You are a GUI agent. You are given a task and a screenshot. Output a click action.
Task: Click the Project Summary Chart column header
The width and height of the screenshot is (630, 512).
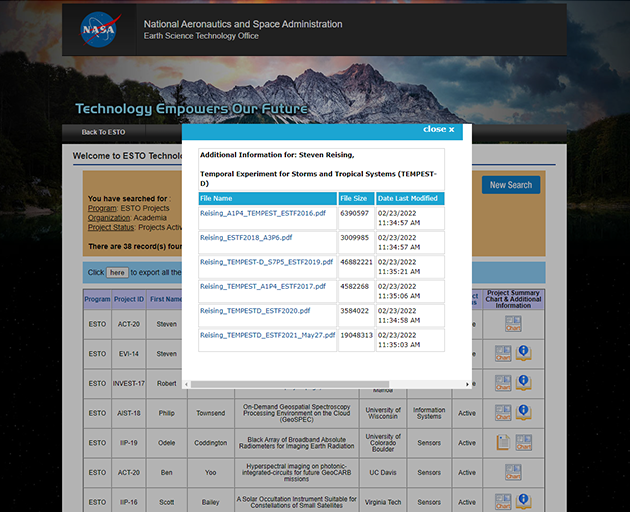513,299
